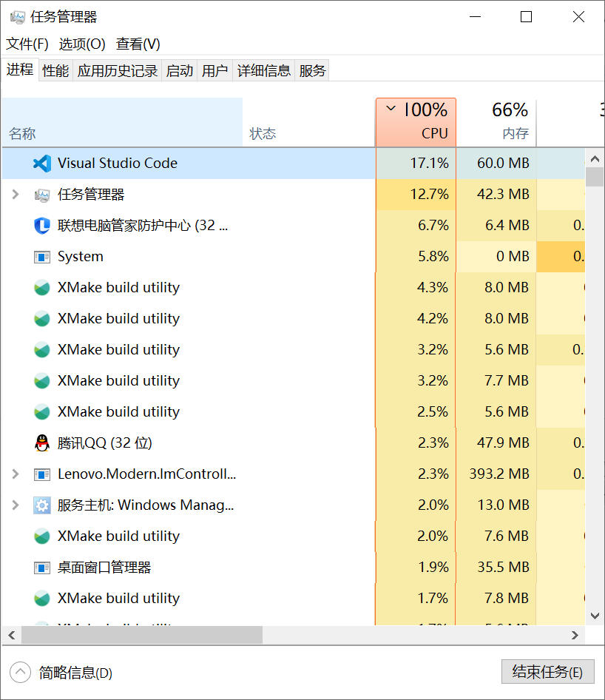Click the 结束任务(E) button
This screenshot has height=700, width=605.
pos(548,672)
